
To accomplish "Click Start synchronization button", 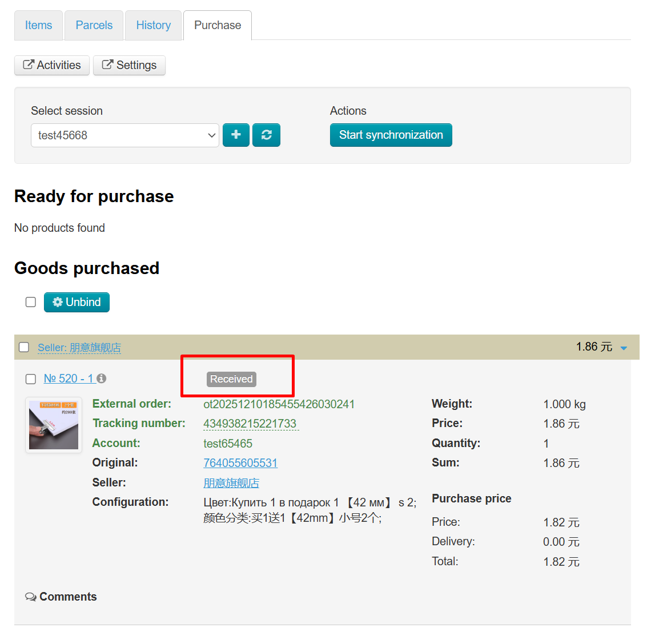I will 391,135.
